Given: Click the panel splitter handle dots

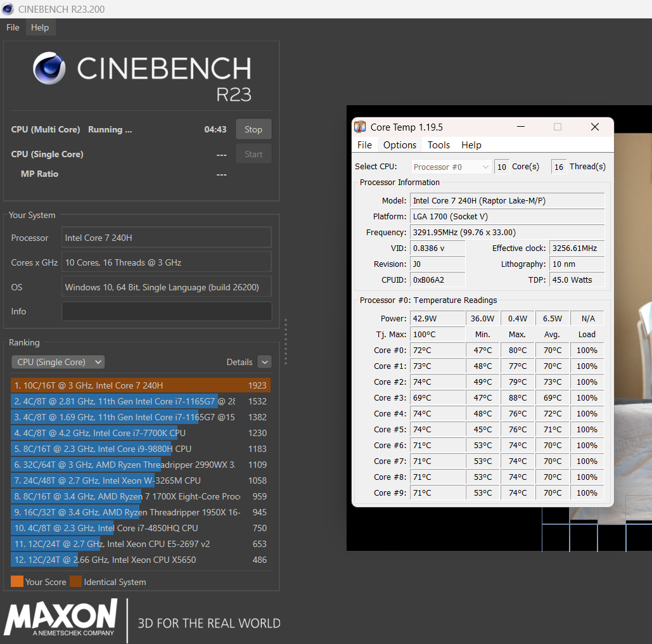Looking at the screenshot, I should (286, 342).
